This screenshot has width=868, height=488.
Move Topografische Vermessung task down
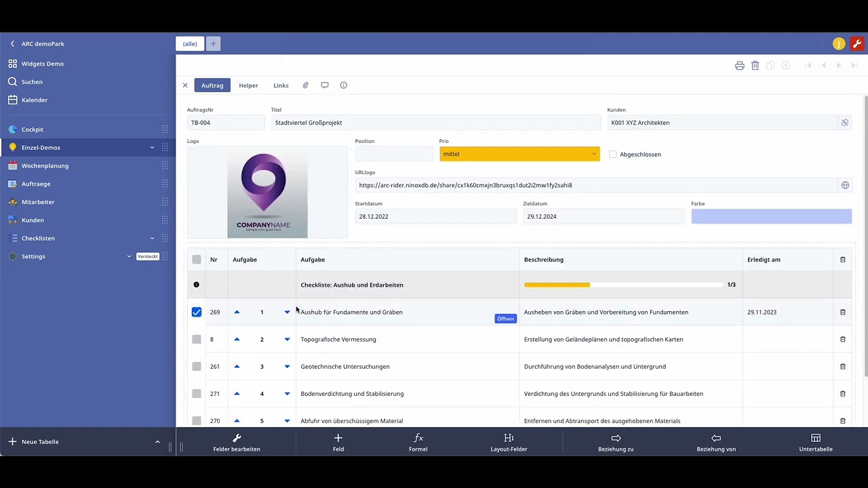[287, 340]
